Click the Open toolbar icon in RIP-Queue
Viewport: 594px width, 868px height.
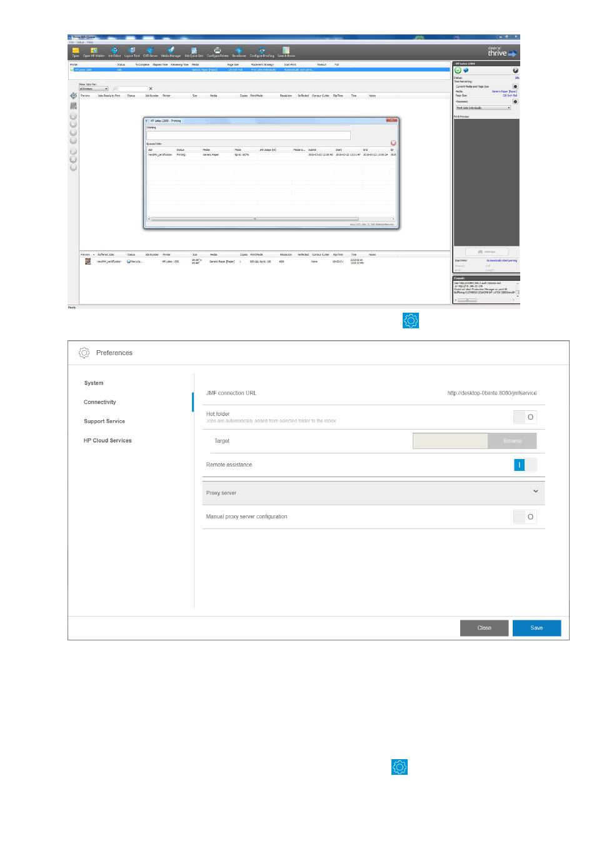click(76, 51)
